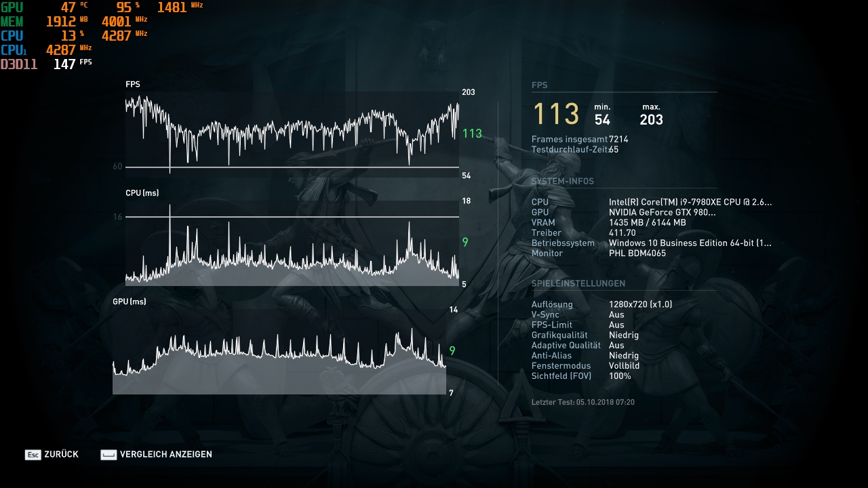Click the CPU (ms) graph title

coord(142,193)
